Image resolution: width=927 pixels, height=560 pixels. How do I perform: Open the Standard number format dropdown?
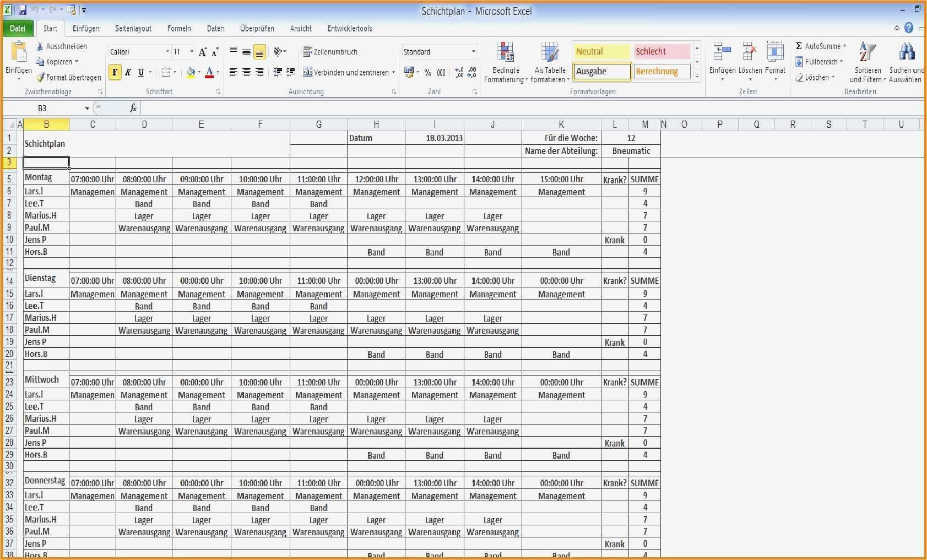click(x=473, y=52)
